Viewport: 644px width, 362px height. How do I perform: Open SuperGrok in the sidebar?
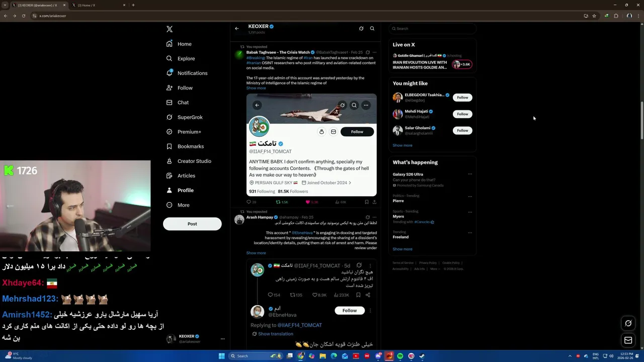[184, 117]
